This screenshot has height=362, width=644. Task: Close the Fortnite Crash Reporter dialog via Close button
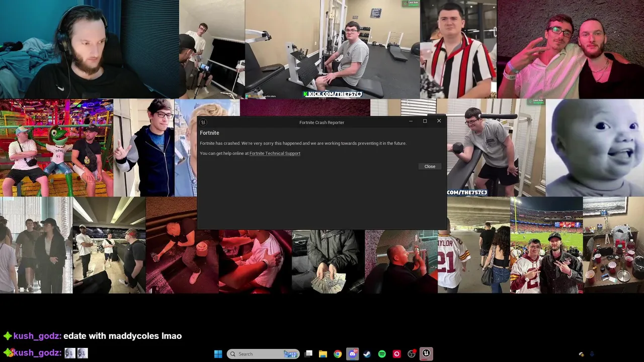430,166
